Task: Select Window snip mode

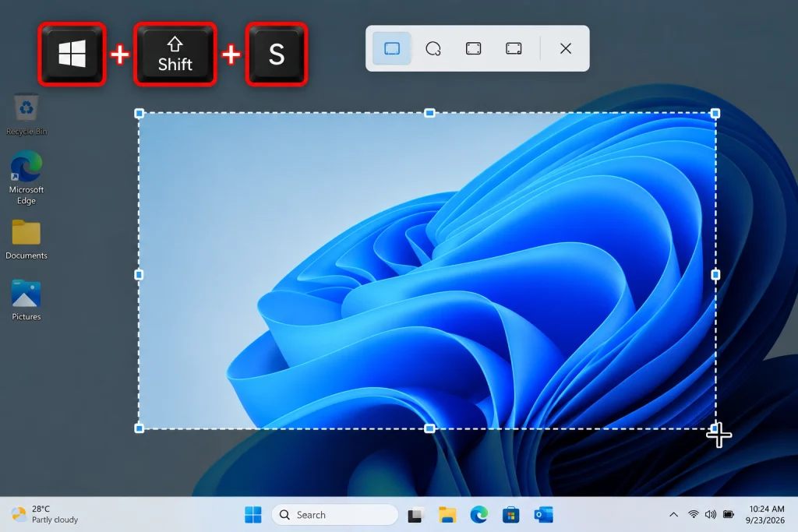Action: (x=473, y=48)
